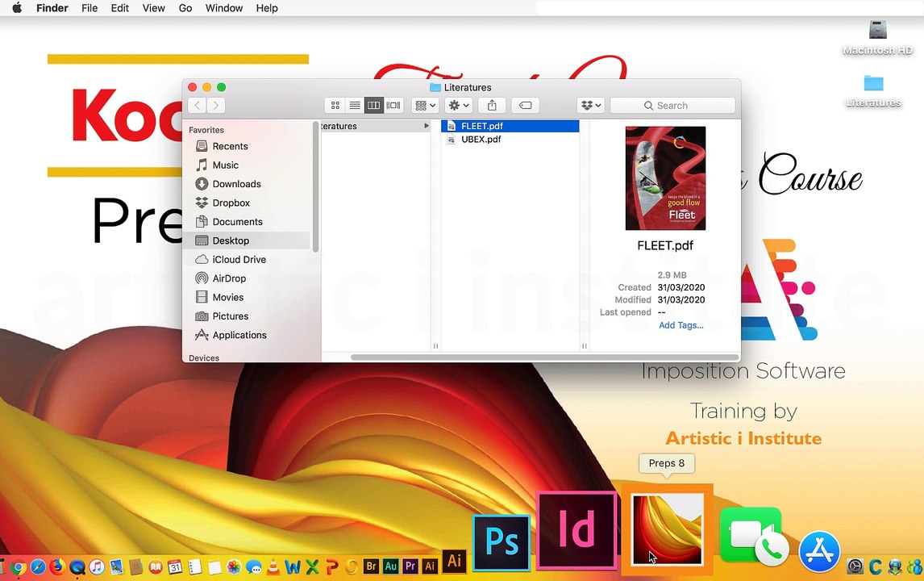Open Microsoft Excel from the Dock
924x581 pixels.
312,566
